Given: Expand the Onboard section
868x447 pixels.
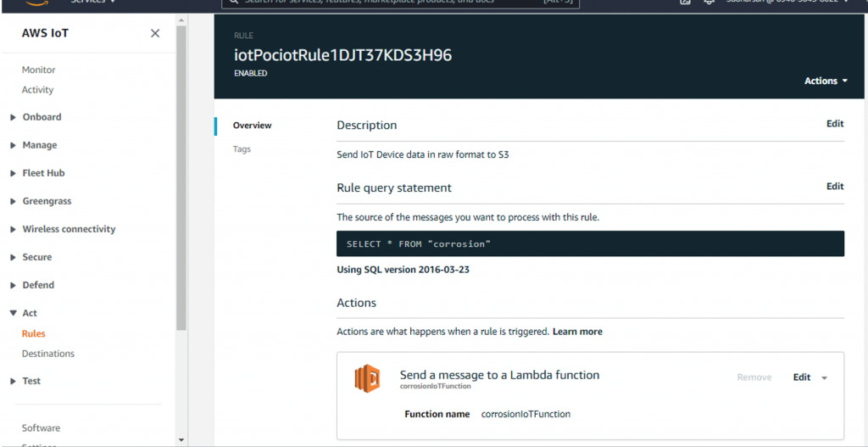Looking at the screenshot, I should (x=36, y=117).
